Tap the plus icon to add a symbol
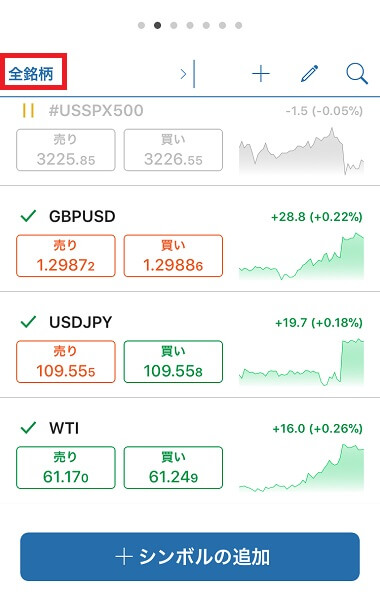 click(x=261, y=74)
